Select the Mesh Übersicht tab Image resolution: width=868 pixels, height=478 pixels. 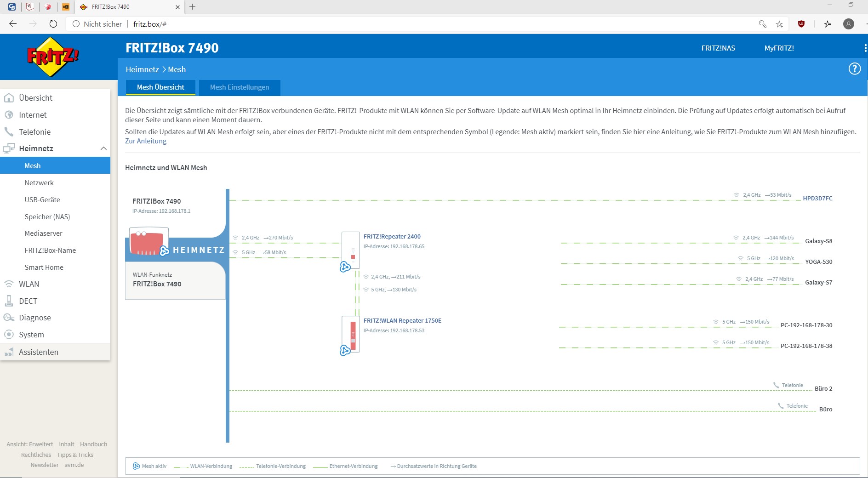[x=160, y=87]
